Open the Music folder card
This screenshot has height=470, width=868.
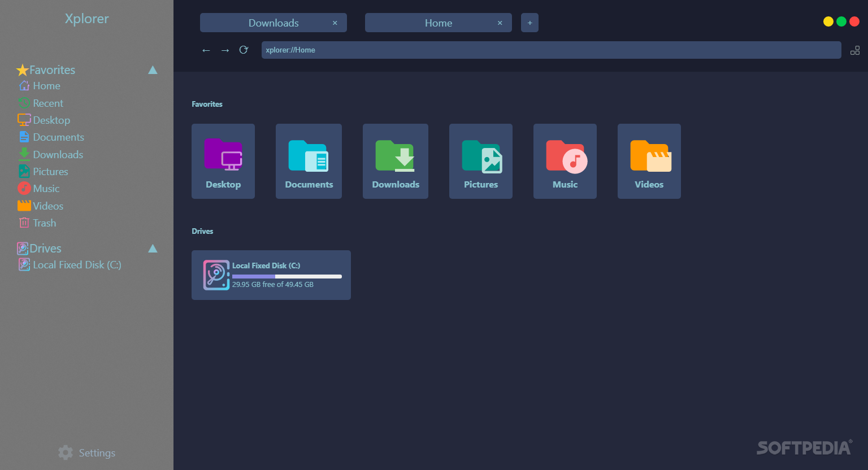click(x=565, y=161)
